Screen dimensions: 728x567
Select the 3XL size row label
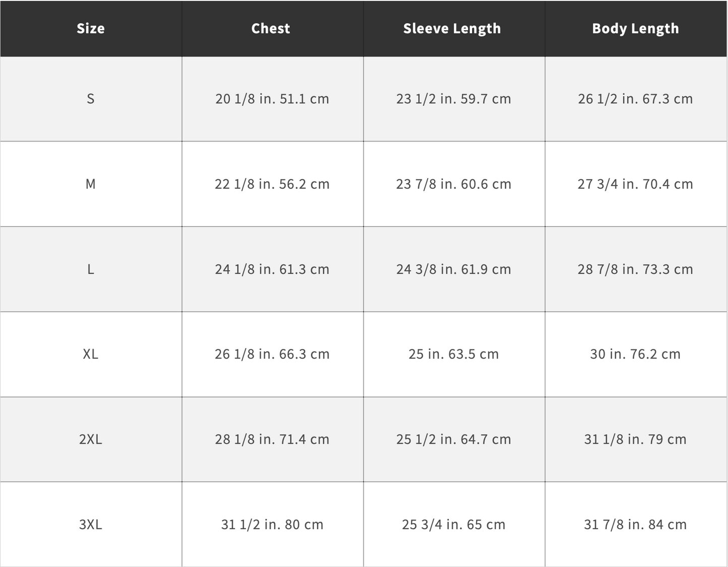(x=91, y=525)
